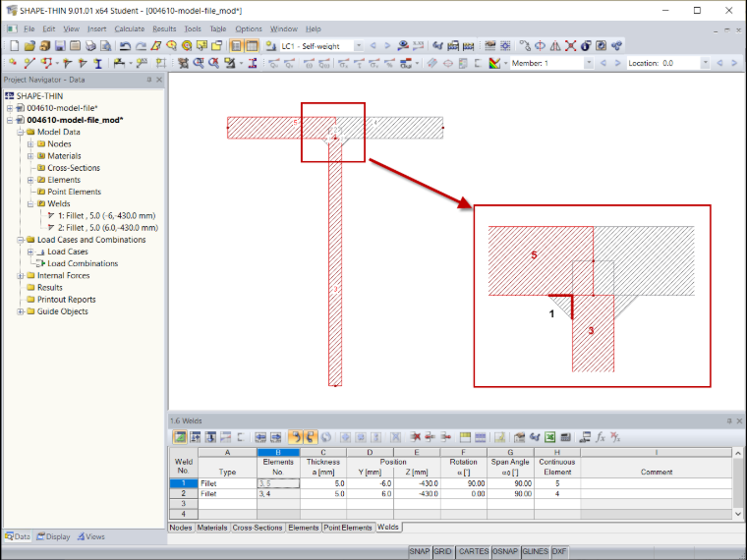Click the eye view icon in top toolbar
The height and width of the screenshot is (560, 747).
point(403,46)
